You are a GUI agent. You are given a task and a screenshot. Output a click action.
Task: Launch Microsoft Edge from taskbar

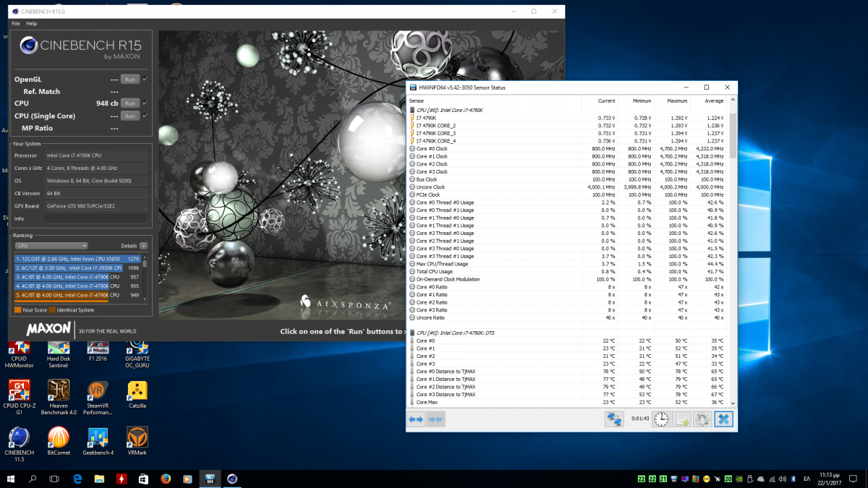point(77,479)
